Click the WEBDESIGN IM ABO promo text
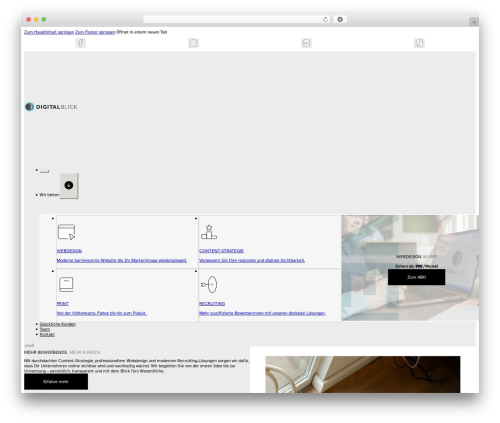This screenshot has height=423, width=500. click(x=416, y=257)
